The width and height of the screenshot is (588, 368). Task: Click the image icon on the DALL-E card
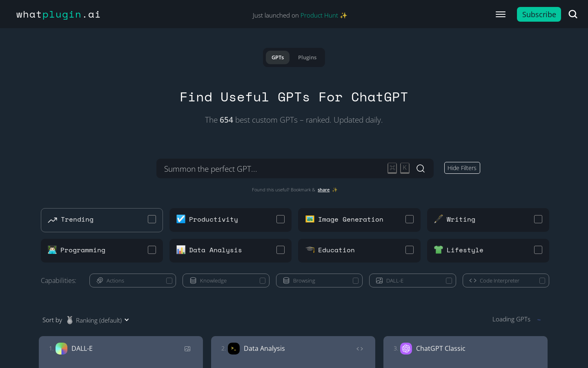tap(187, 349)
